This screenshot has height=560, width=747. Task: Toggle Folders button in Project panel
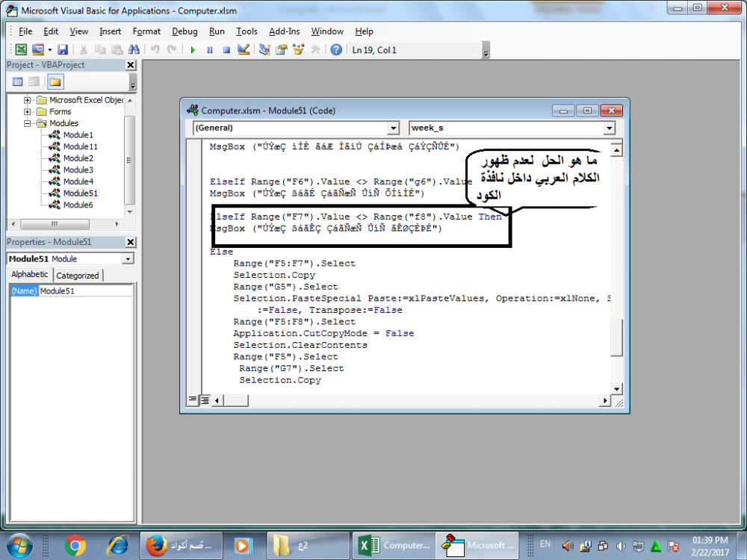pyautogui.click(x=55, y=82)
